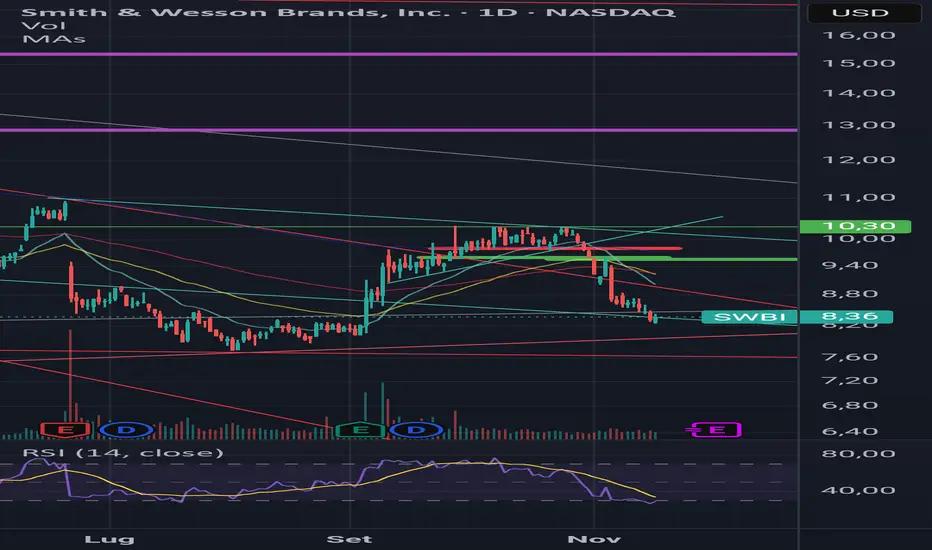Select the MAs indicator label
Screen dimensions: 932x550
pos(53,39)
